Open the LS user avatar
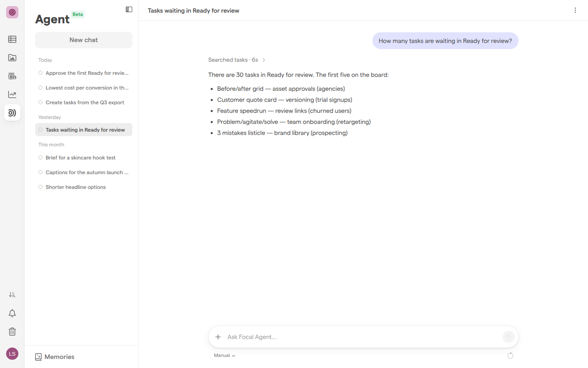The width and height of the screenshot is (588, 368). (x=12, y=354)
